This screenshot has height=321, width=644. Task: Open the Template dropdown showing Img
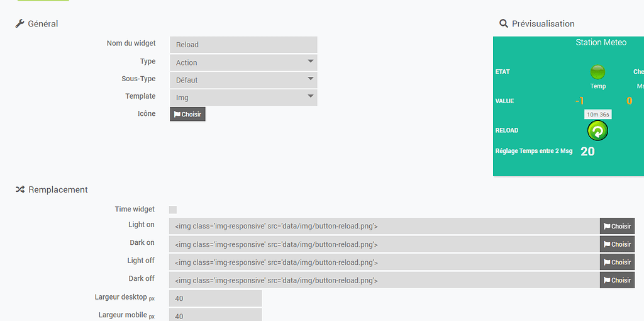[x=243, y=98]
